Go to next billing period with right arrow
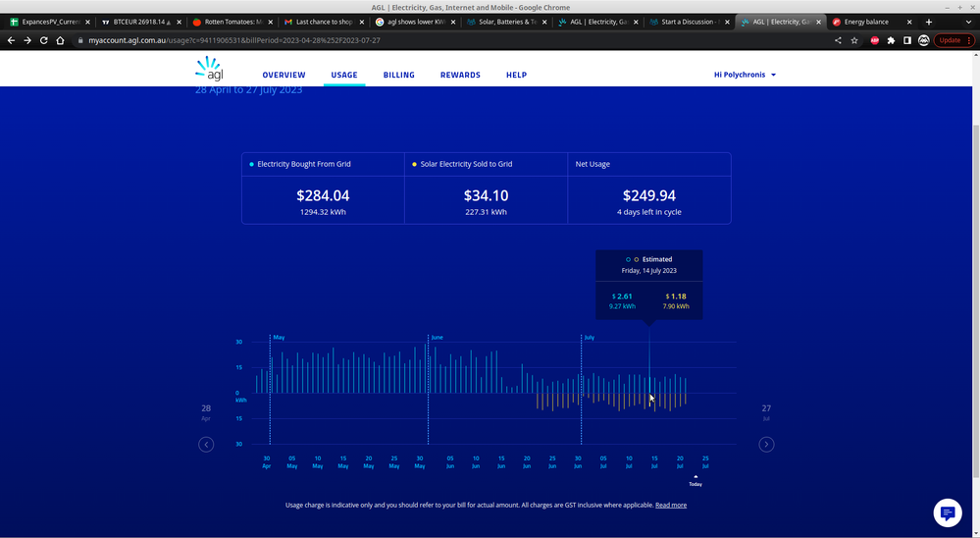The height and width of the screenshot is (538, 980). click(x=766, y=444)
